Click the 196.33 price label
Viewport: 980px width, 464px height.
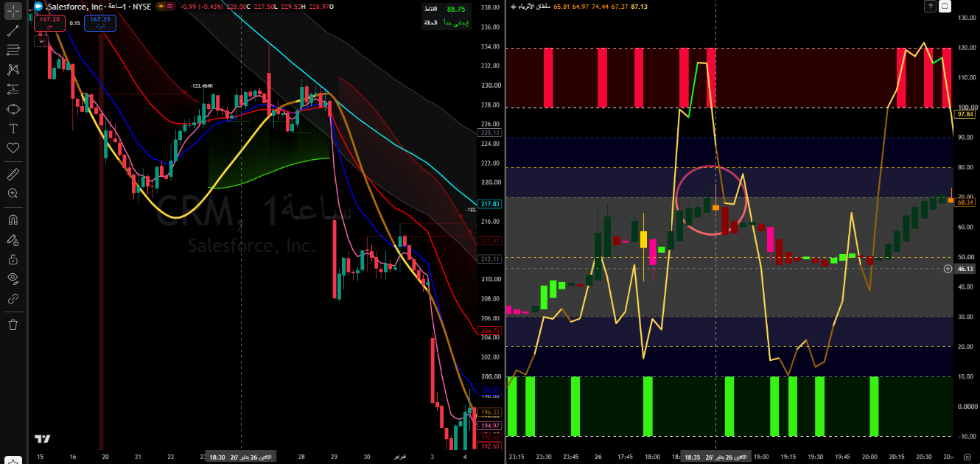coord(489,412)
